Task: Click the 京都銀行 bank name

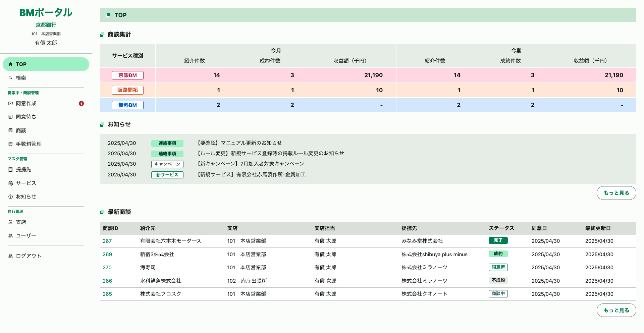Action: pyautogui.click(x=46, y=25)
